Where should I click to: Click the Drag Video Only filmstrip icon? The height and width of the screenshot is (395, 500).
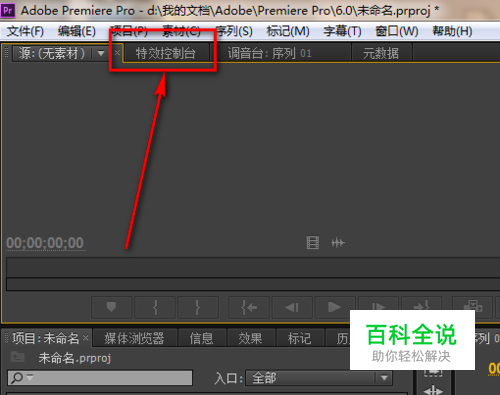[x=313, y=243]
